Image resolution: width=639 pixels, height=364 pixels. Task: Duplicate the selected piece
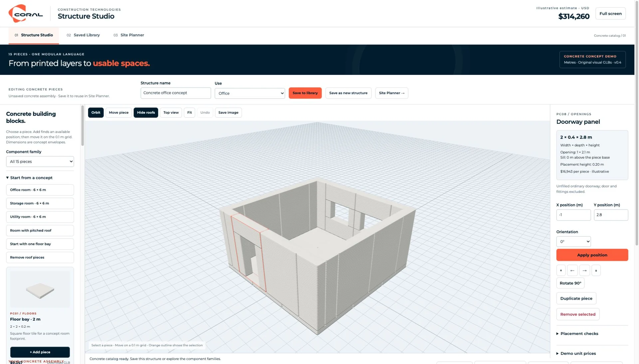point(576,298)
